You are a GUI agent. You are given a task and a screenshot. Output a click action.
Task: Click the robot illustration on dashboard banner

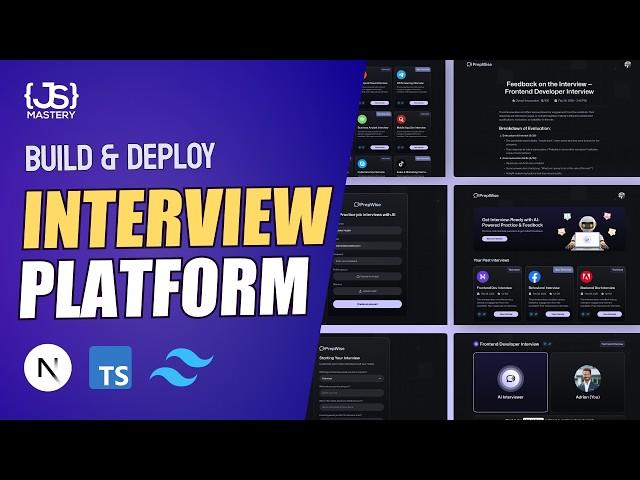click(587, 233)
